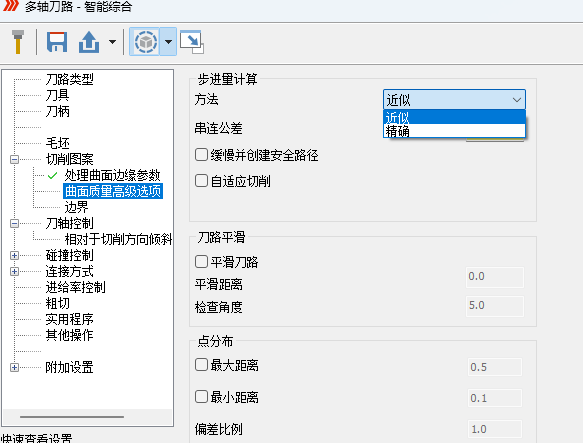Select 连接方式 in the tree
This screenshot has width=583, height=443.
point(70,271)
